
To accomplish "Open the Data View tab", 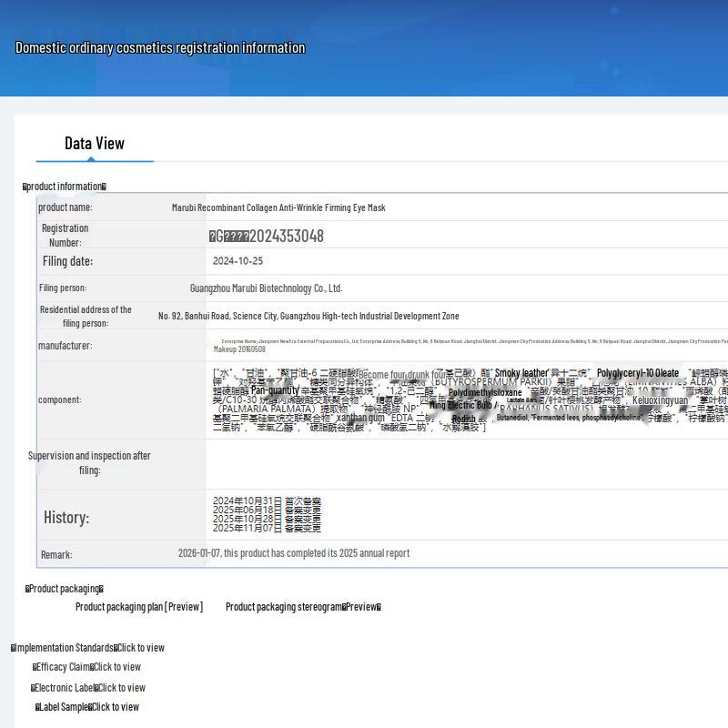I will [95, 144].
